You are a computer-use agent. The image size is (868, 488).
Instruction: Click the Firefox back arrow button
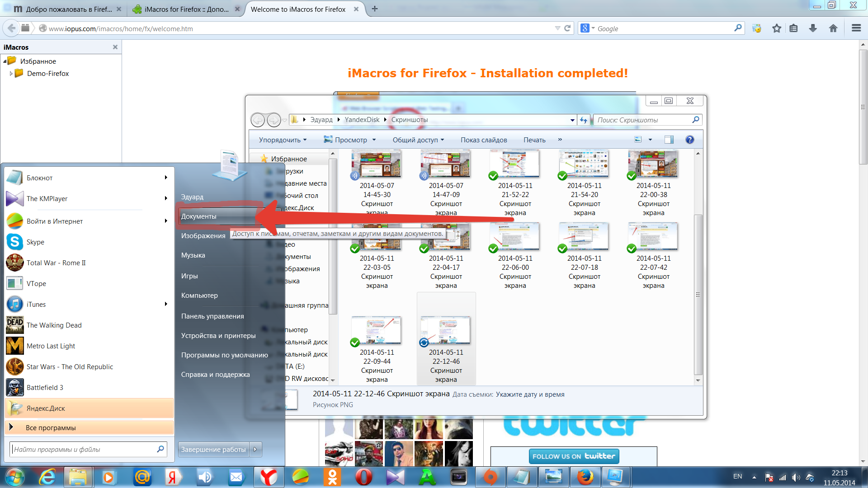(x=12, y=28)
